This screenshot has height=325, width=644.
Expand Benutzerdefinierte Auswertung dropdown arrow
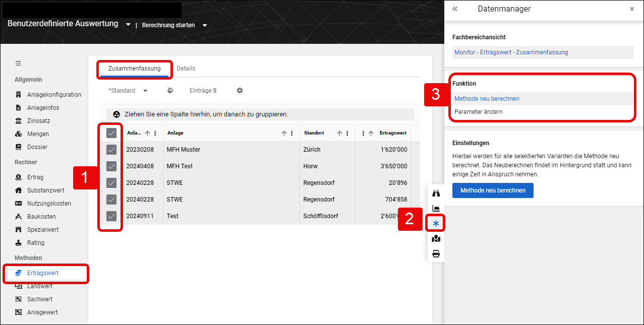click(128, 25)
